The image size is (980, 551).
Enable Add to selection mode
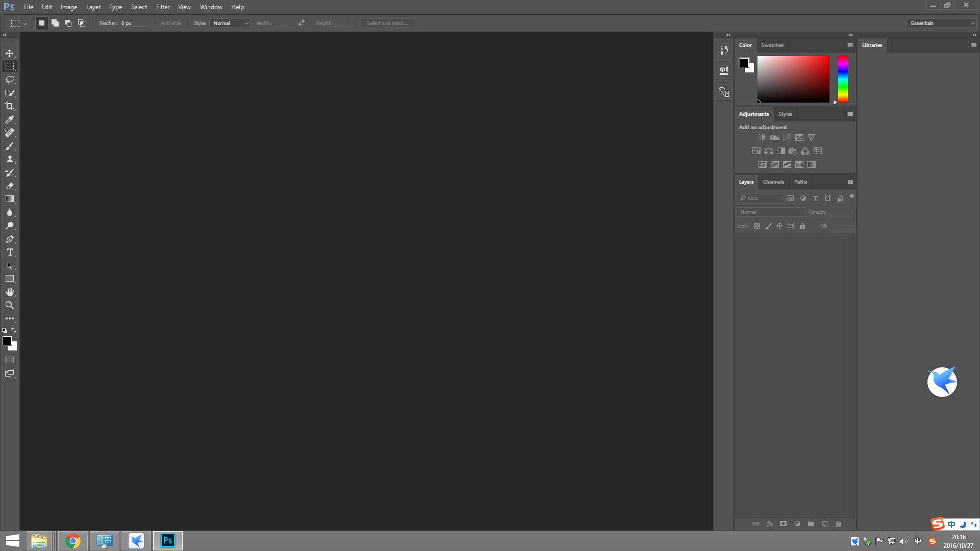[x=55, y=23]
